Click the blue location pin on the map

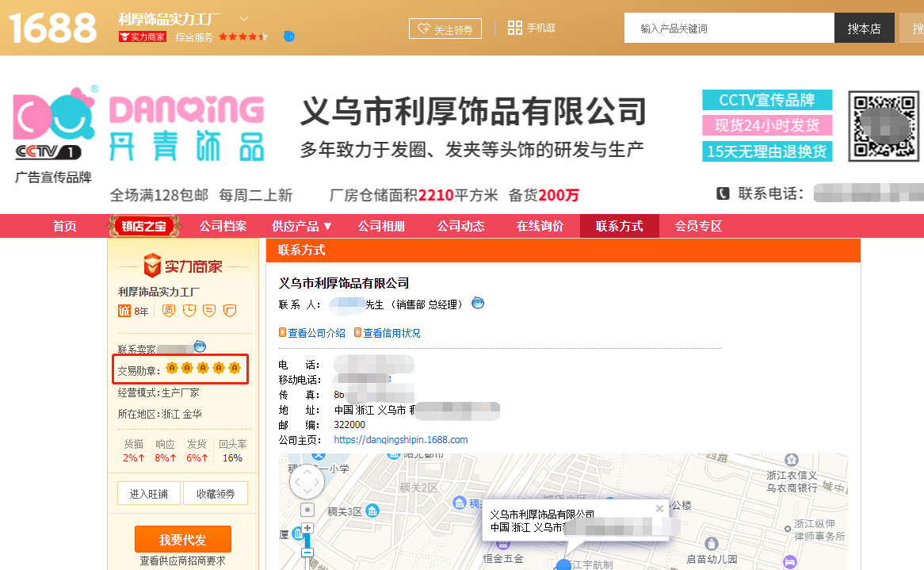point(563,564)
